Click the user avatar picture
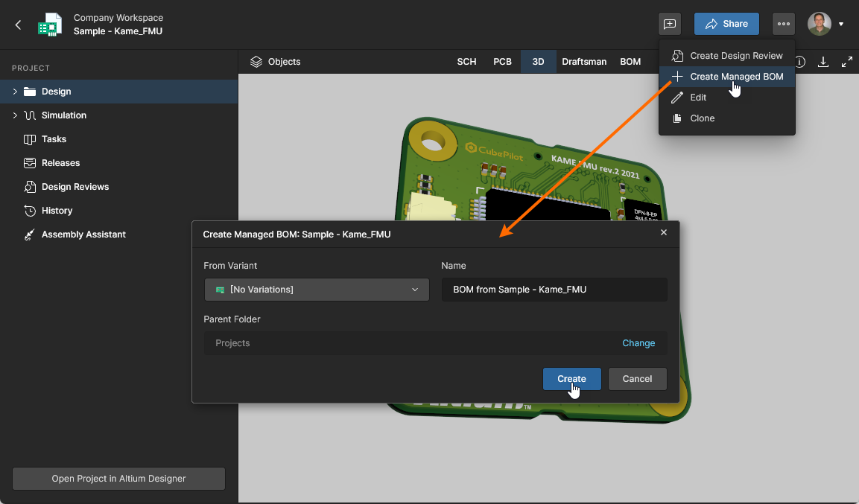 coord(819,24)
